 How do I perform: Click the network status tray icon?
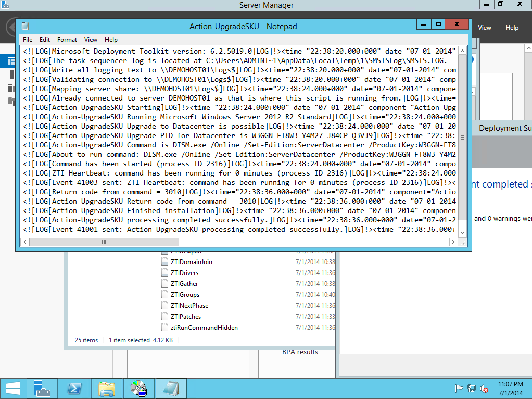(x=472, y=389)
